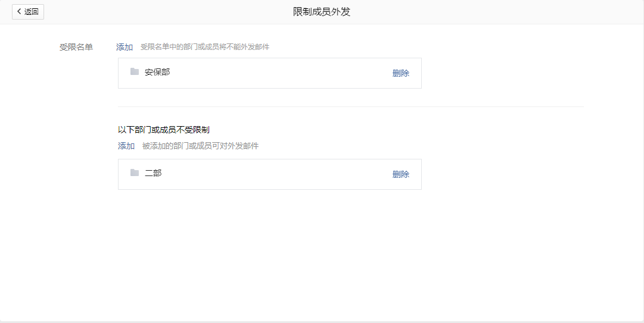Click the 返回 back button
The width and height of the screenshot is (644, 323).
coord(28,12)
